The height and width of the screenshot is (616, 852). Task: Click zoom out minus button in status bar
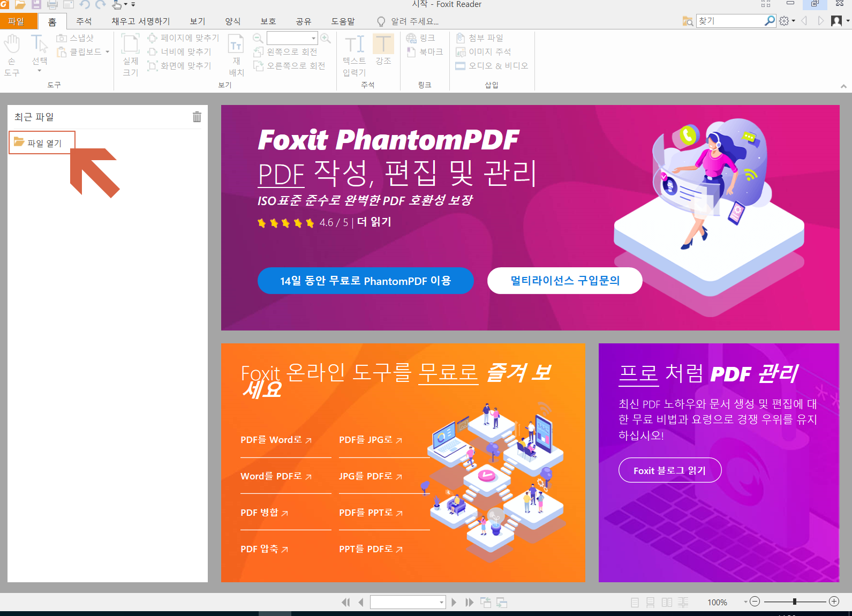[x=755, y=602]
